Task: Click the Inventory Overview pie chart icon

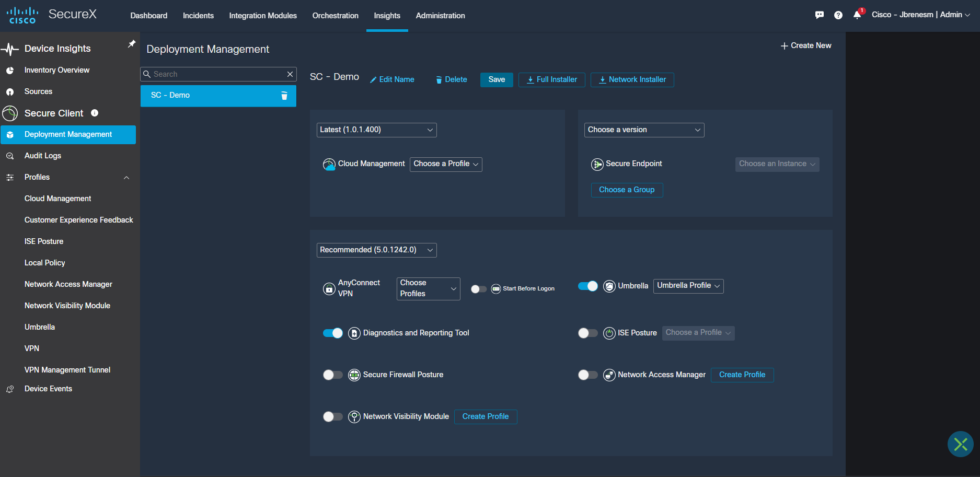Action: [10, 70]
